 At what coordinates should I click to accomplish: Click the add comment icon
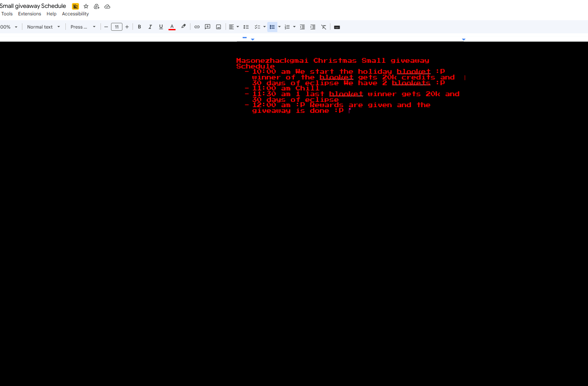click(x=208, y=27)
